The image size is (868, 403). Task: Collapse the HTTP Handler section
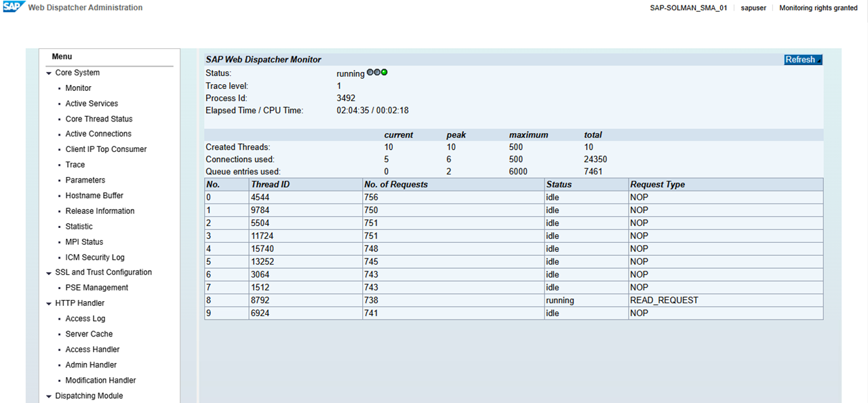49,304
